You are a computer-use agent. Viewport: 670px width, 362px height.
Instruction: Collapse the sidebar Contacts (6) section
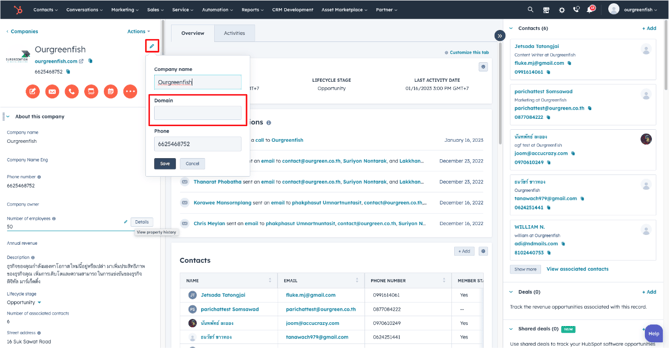[511, 28]
